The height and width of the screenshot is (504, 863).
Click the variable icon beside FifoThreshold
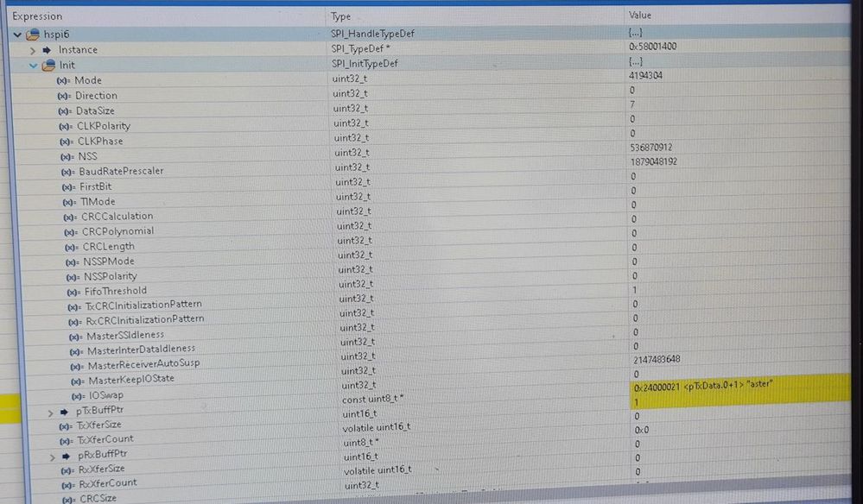click(x=73, y=293)
